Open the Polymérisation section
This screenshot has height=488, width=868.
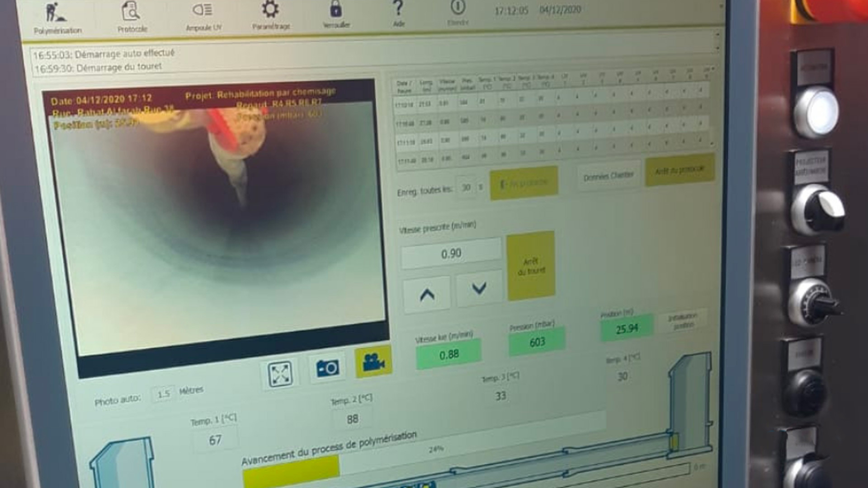pyautogui.click(x=57, y=18)
